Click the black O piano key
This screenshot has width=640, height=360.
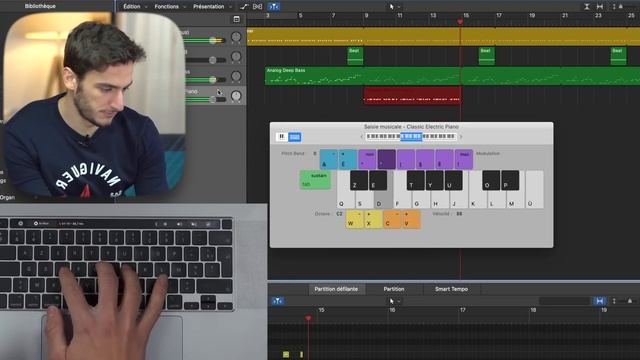491,180
